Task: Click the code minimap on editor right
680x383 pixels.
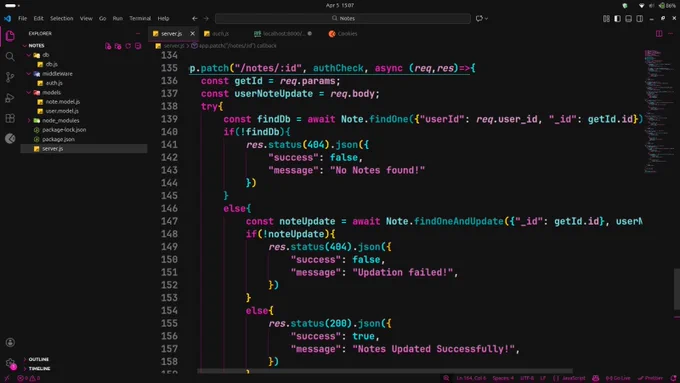Action: point(658,111)
